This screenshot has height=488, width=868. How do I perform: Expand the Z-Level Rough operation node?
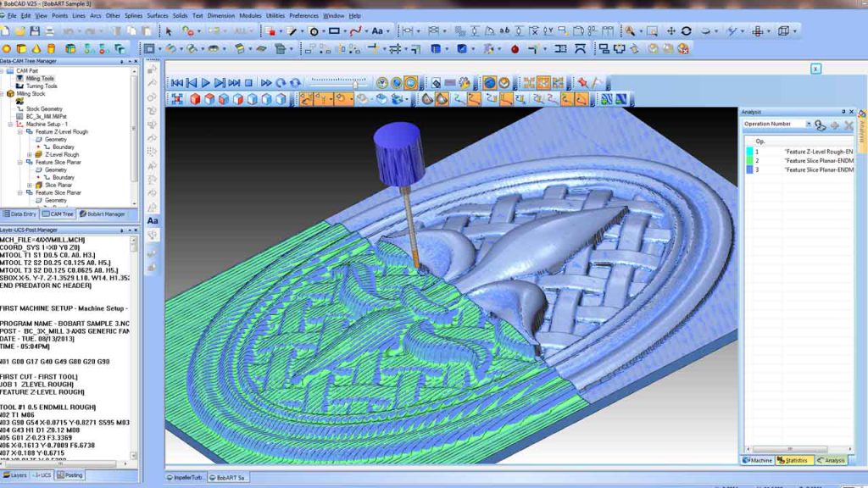tap(30, 155)
